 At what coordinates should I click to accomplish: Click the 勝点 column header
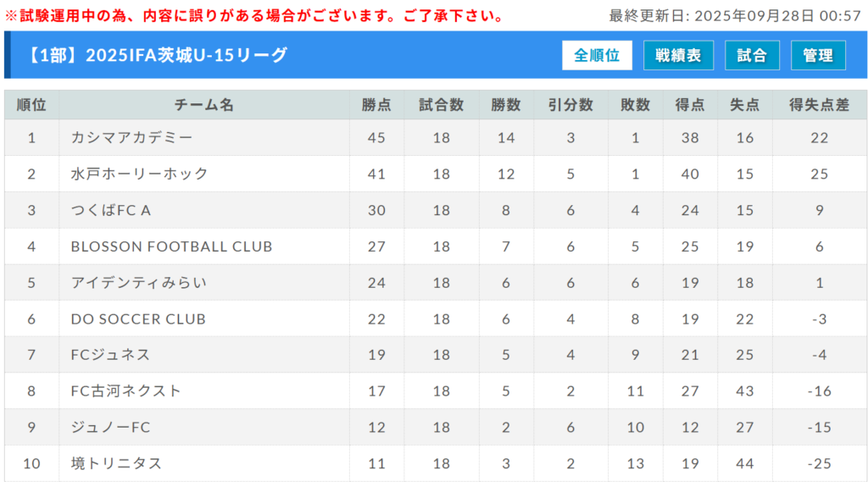tap(376, 105)
